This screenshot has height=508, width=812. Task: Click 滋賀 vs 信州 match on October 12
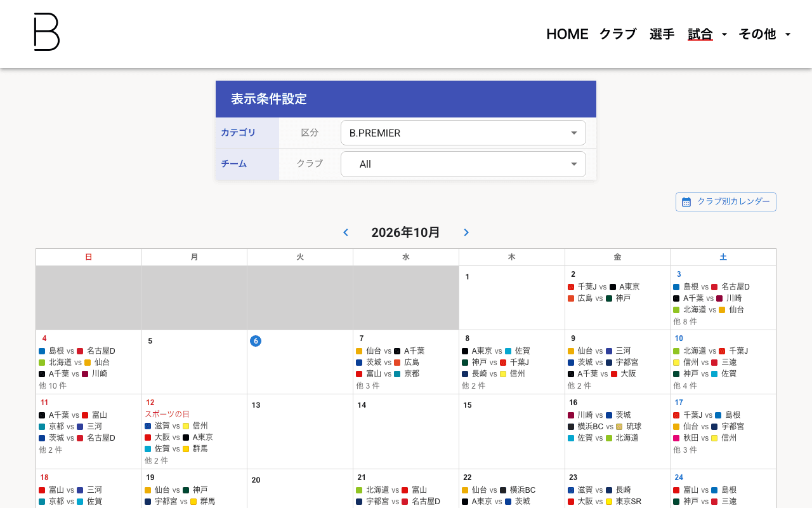click(176, 426)
